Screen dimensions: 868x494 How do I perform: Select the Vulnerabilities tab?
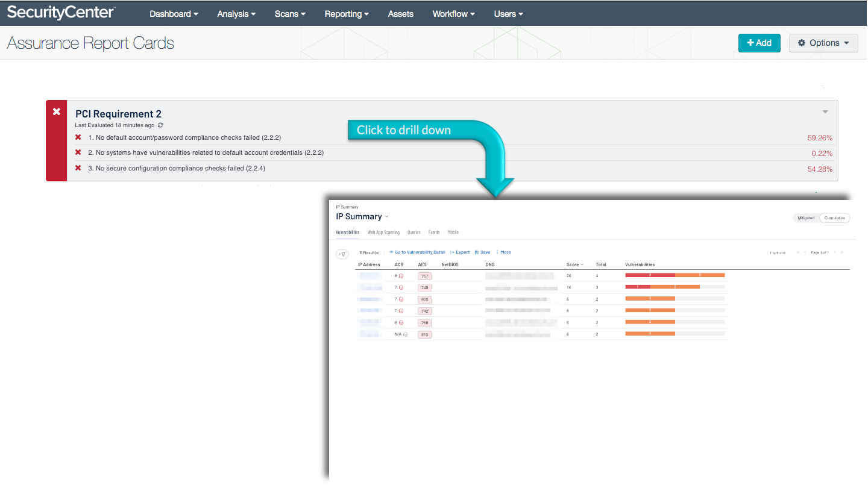click(348, 232)
